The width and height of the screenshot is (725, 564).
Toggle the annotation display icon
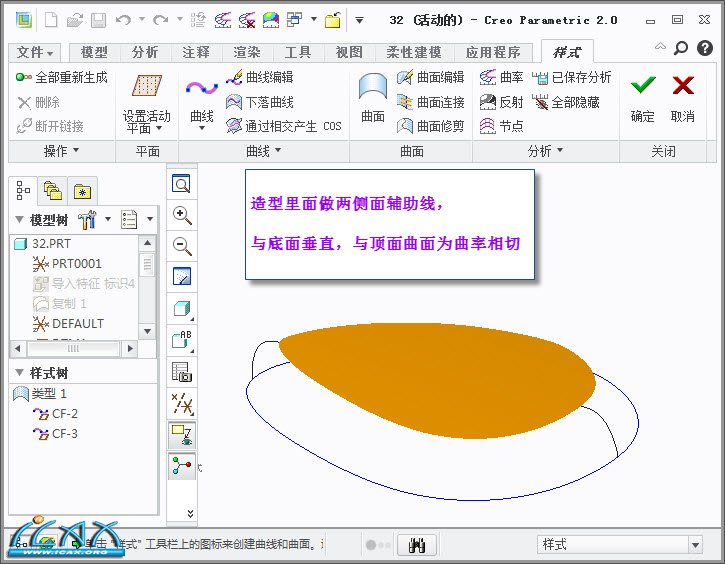[x=182, y=340]
